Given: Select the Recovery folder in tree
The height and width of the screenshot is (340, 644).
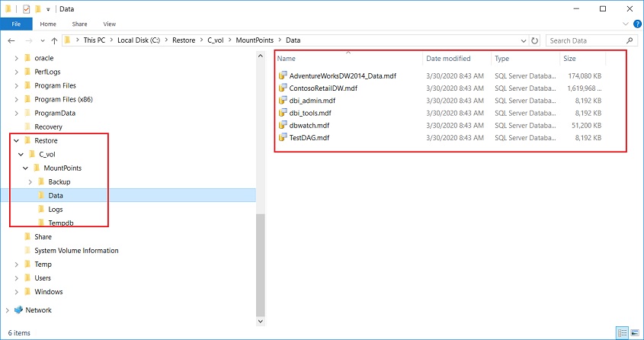Looking at the screenshot, I should pos(48,127).
